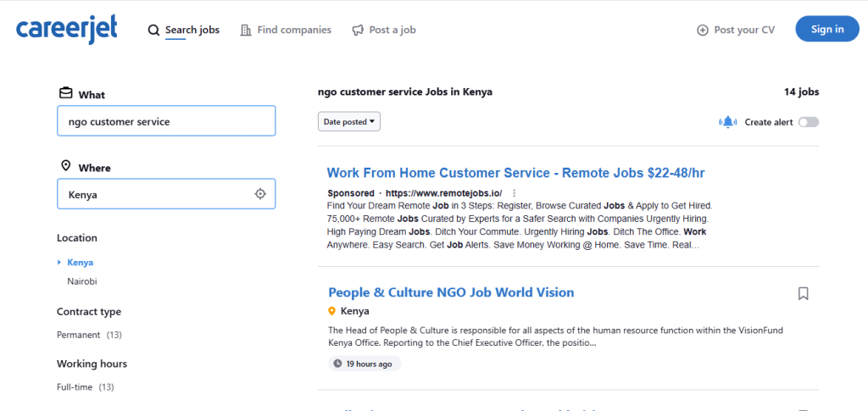Bookmark the People & Culture NGO job
This screenshot has height=411, width=868.
tap(804, 293)
